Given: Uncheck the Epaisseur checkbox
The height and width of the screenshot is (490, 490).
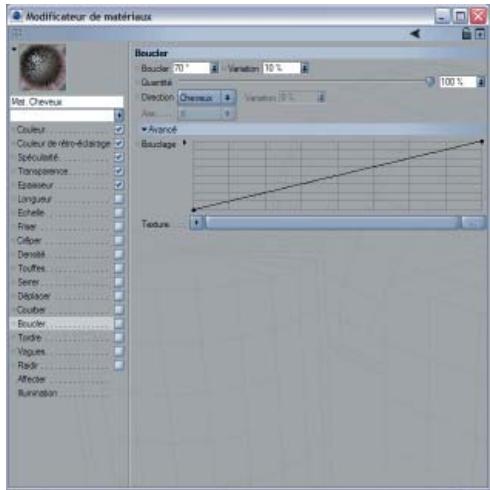Looking at the screenshot, I should point(119,185).
